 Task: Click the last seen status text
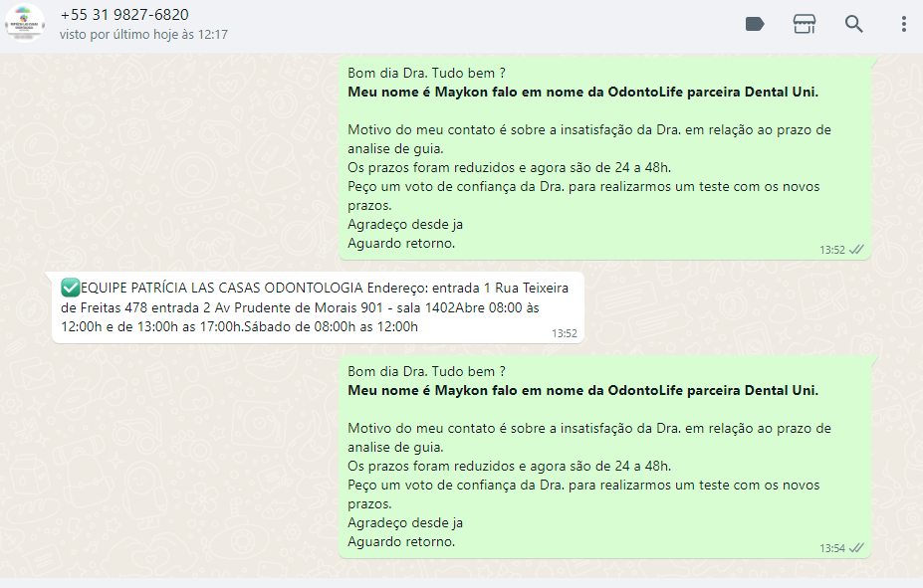143,35
